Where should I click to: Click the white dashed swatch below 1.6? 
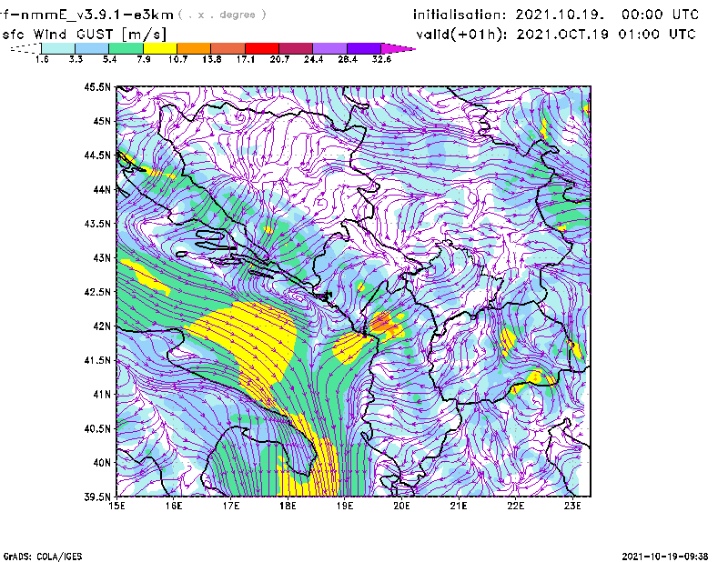point(26,48)
